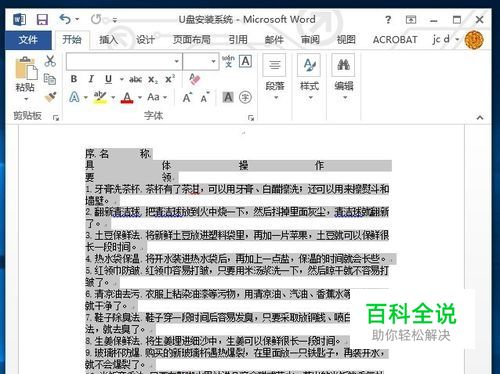This screenshot has height=374, width=500.
Task: Click the 粘贴 paste icon
Action: [x=26, y=69]
